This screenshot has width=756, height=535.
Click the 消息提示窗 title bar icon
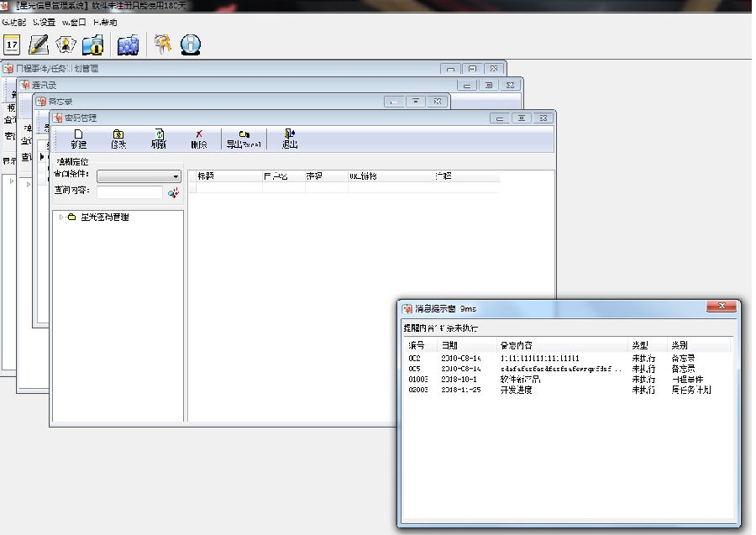pyautogui.click(x=407, y=308)
